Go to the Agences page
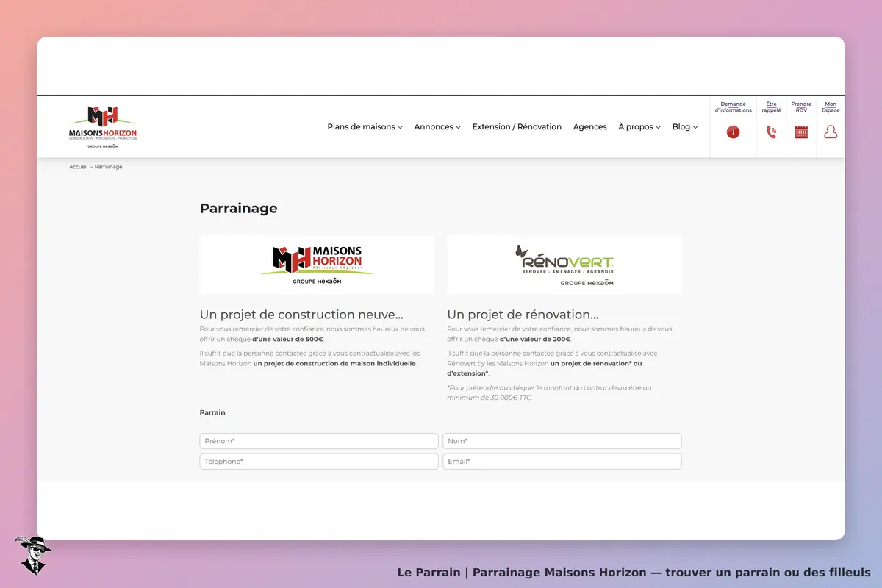The height and width of the screenshot is (588, 882). (589, 127)
